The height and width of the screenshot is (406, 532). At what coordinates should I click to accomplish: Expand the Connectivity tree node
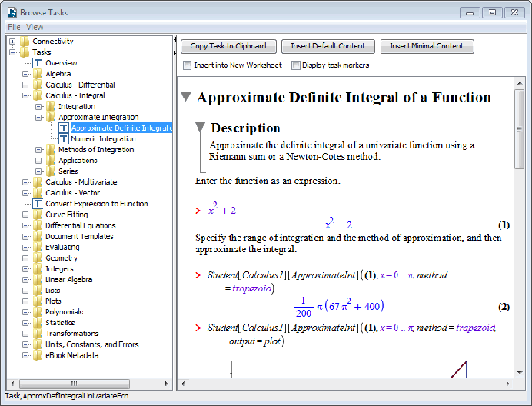click(12, 42)
